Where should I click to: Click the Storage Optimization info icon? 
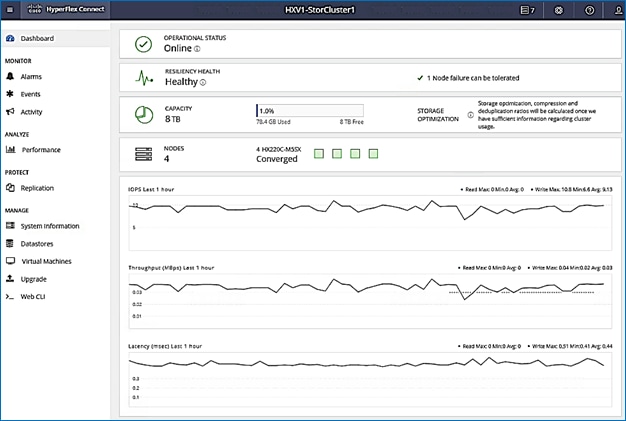point(471,115)
